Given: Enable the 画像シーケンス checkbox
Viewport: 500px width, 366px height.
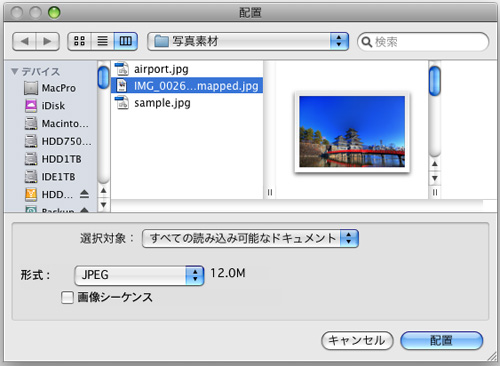Looking at the screenshot, I should coord(67,297).
